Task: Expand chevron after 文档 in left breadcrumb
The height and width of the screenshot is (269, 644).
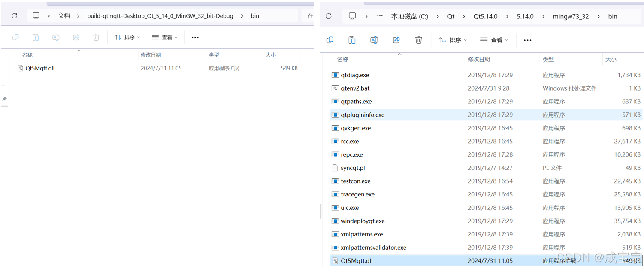Action: pos(79,16)
